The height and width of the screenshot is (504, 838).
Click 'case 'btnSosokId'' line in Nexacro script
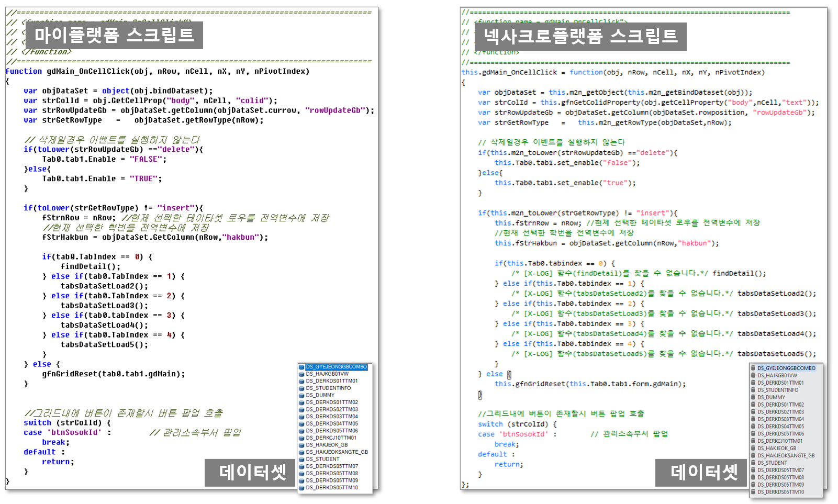573,434
